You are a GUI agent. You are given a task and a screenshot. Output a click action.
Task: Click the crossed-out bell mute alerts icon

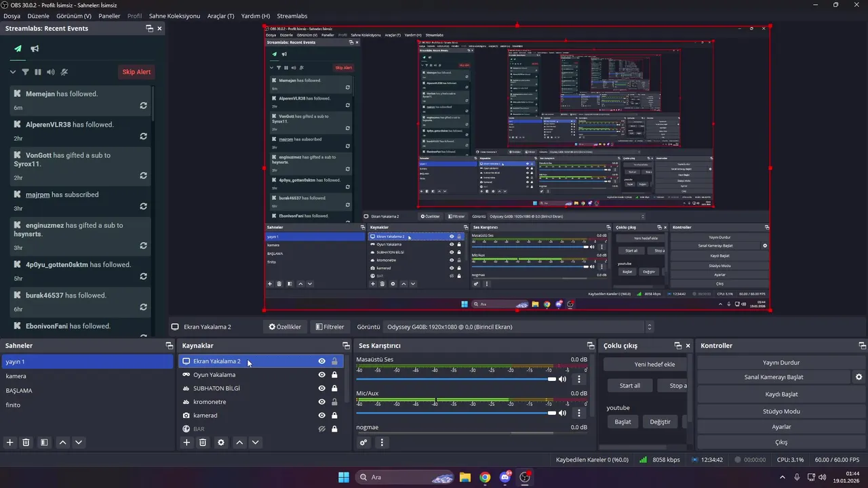coord(64,72)
